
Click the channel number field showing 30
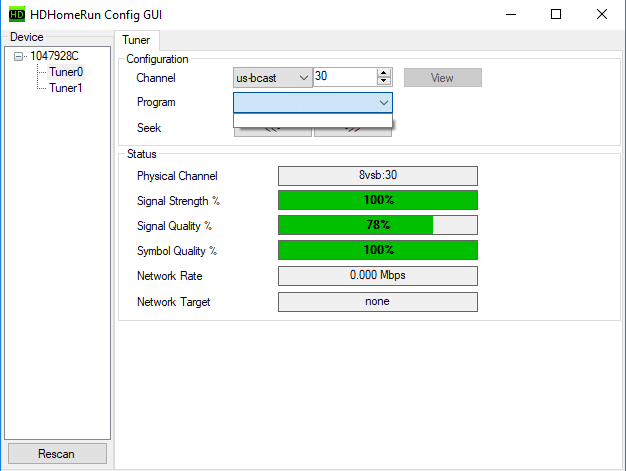[x=345, y=77]
